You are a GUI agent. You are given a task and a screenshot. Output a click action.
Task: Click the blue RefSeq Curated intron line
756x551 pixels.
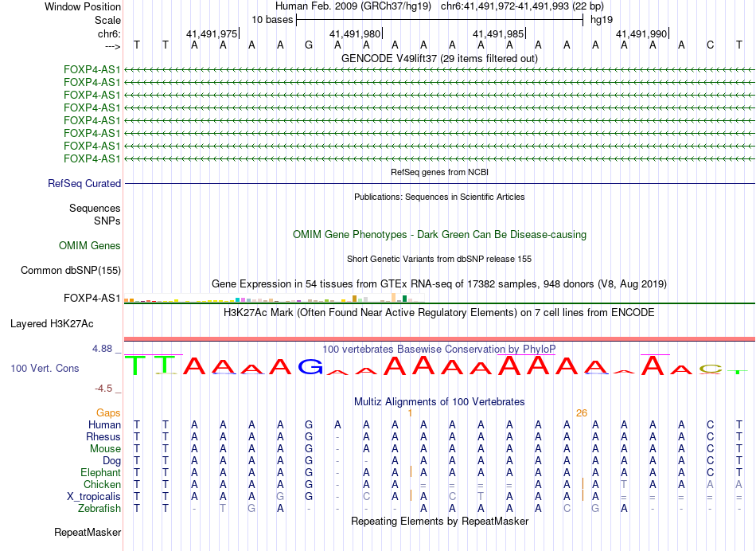tap(439, 183)
